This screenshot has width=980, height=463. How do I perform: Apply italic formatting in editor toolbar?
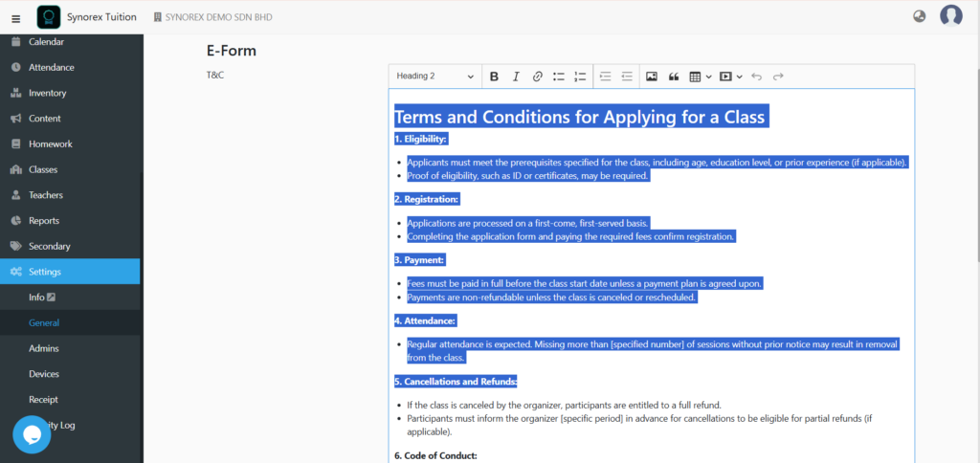click(516, 77)
